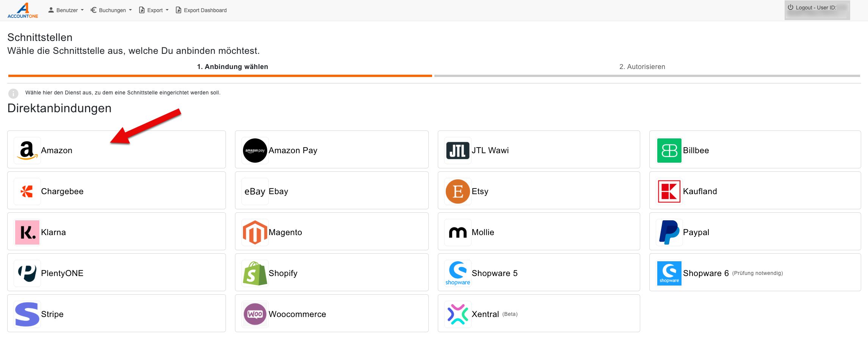Image resolution: width=868 pixels, height=339 pixels.
Task: Pick the pink Klarna icon
Action: coord(27,232)
